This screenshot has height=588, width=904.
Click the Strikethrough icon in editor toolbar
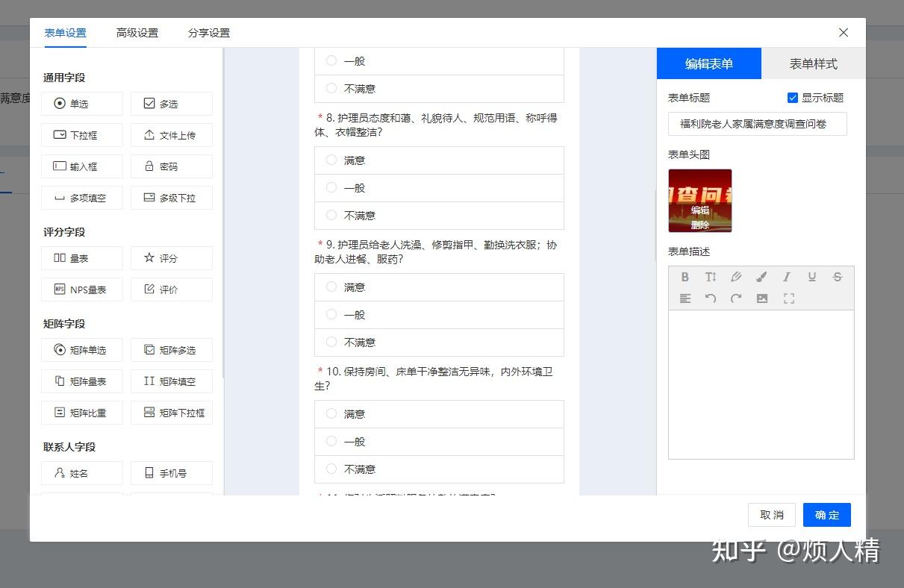click(838, 277)
